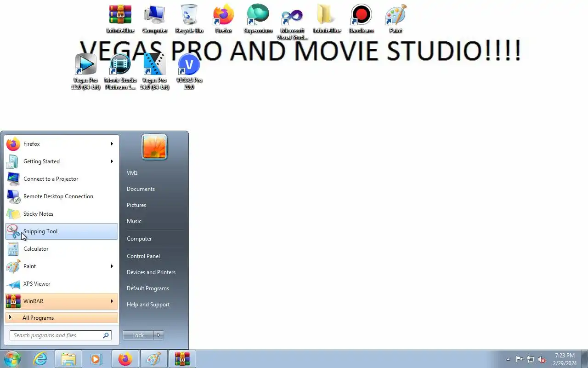Expand All Programs list
The width and height of the screenshot is (588, 368).
(62, 318)
